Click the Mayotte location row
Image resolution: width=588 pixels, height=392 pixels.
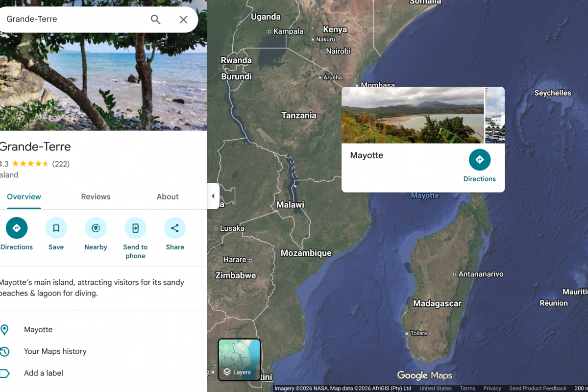(38, 330)
